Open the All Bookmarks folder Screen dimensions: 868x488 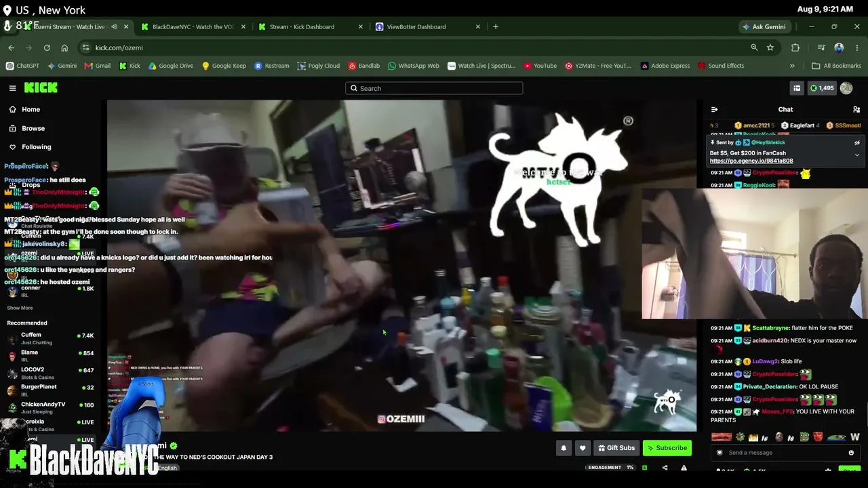click(x=836, y=66)
